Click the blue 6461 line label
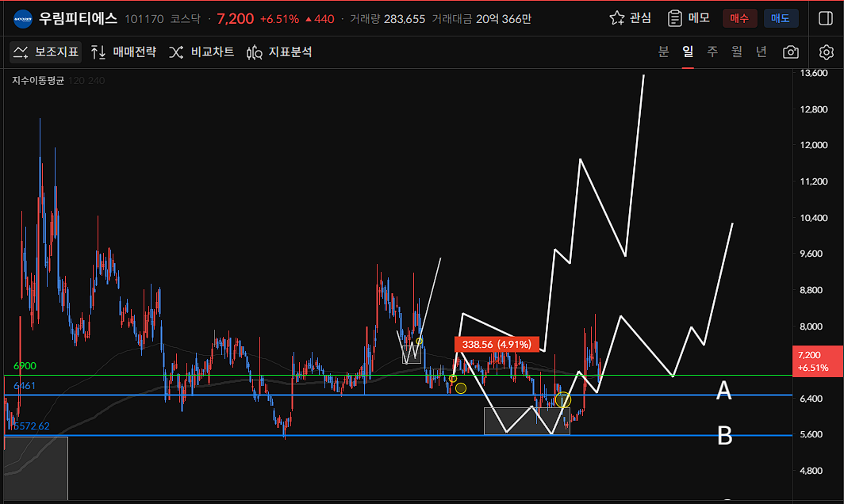The width and height of the screenshot is (844, 504). 25,386
